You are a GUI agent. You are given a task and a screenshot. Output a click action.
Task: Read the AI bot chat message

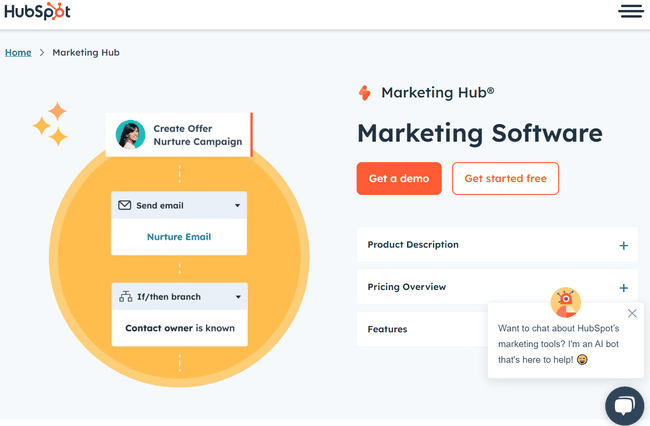(x=558, y=344)
